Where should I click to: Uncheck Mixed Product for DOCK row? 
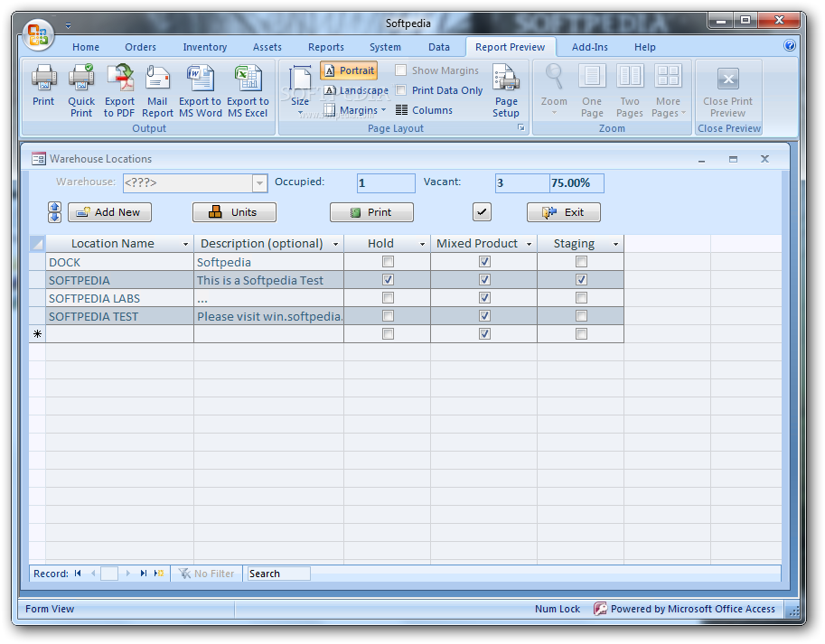[x=484, y=262]
